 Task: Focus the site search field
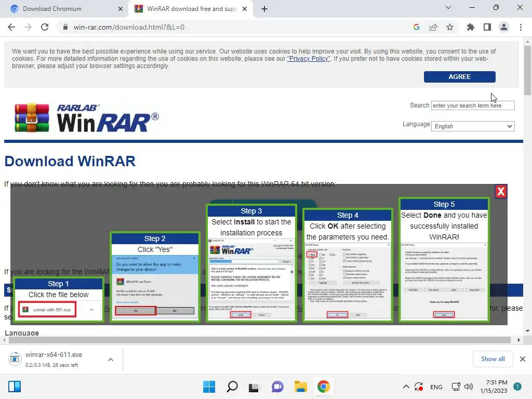(x=473, y=105)
